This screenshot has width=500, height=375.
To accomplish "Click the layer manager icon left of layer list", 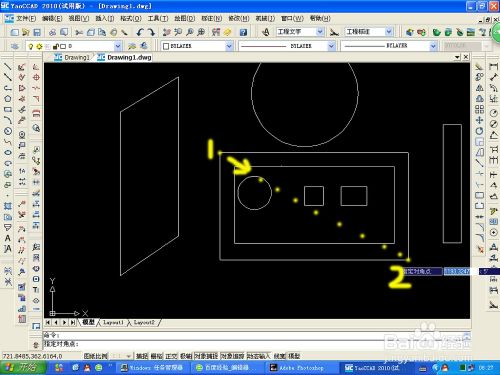I will (x=14, y=46).
